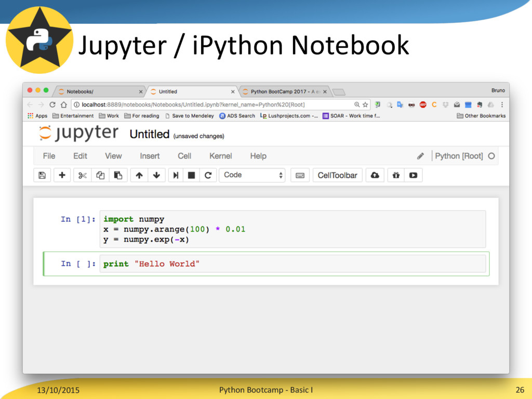
Task: Open the Edit menu
Action: tap(80, 156)
